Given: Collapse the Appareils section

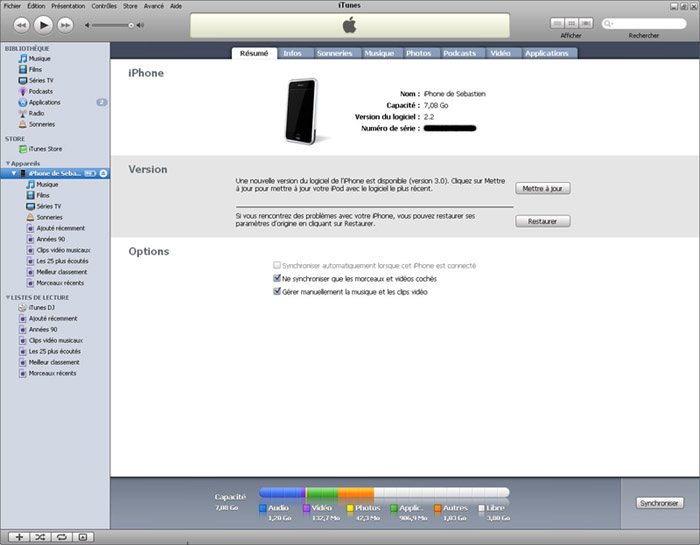Looking at the screenshot, I should click(8, 163).
